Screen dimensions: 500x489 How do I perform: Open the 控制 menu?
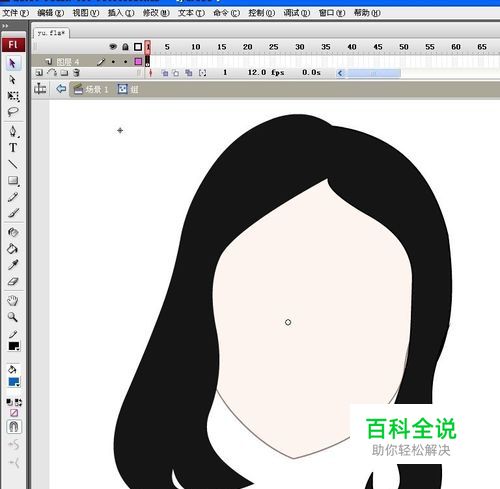tap(262, 13)
